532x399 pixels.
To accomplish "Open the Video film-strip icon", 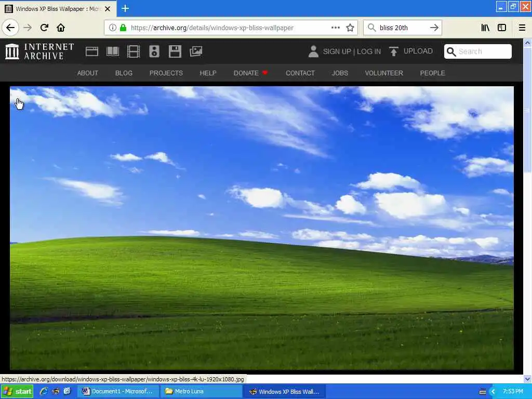I will [134, 51].
